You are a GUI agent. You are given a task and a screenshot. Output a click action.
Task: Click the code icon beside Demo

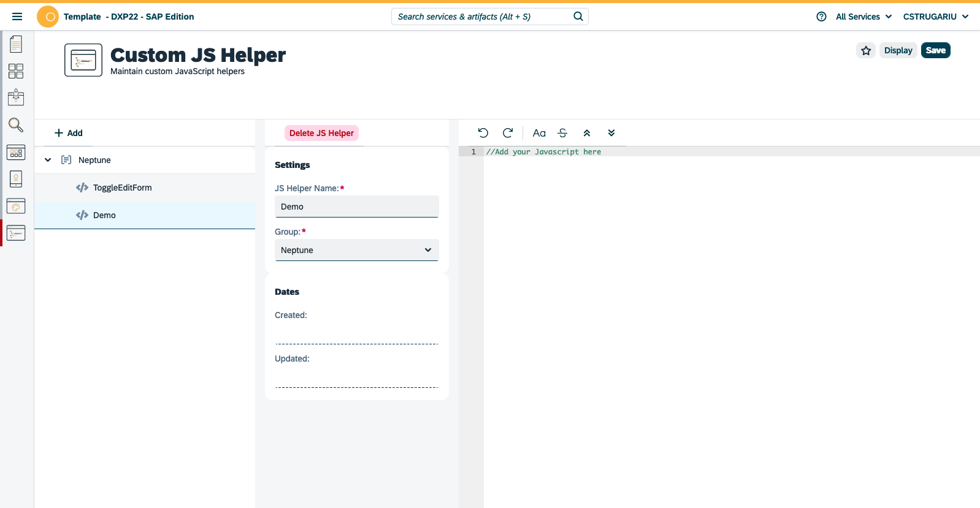82,215
